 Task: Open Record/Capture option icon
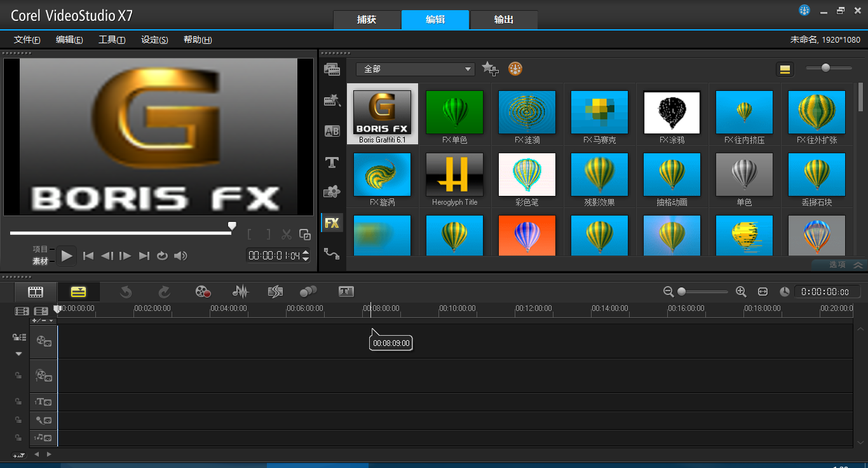(203, 291)
